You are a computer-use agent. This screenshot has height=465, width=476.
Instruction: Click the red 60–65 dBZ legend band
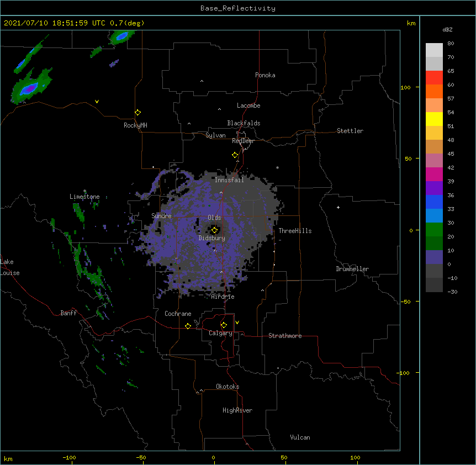[x=434, y=78]
